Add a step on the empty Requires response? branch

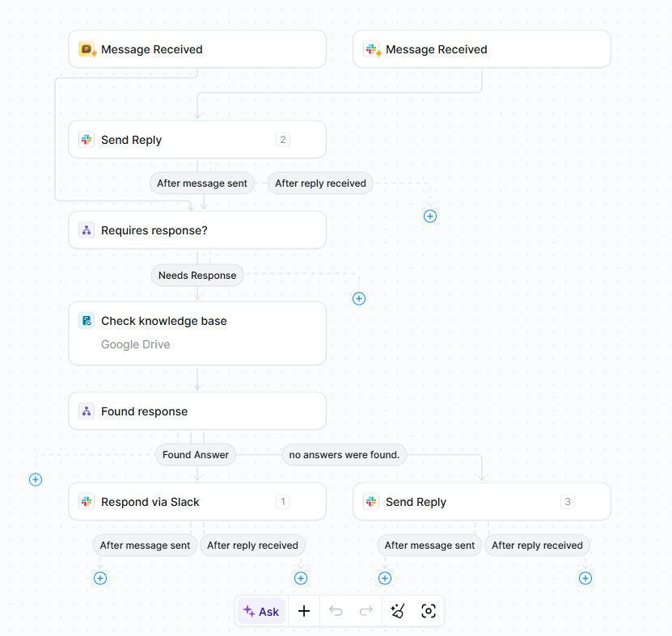click(x=359, y=298)
